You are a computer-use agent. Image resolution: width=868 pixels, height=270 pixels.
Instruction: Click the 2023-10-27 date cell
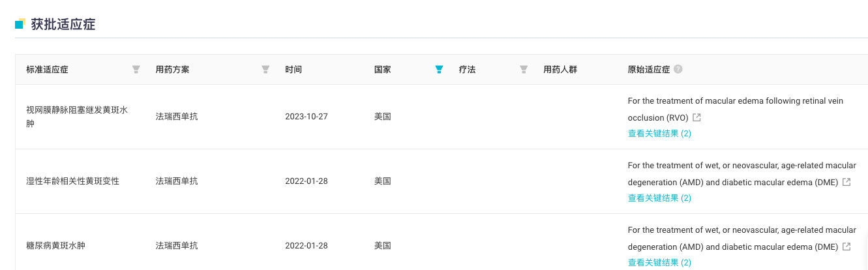click(x=307, y=117)
